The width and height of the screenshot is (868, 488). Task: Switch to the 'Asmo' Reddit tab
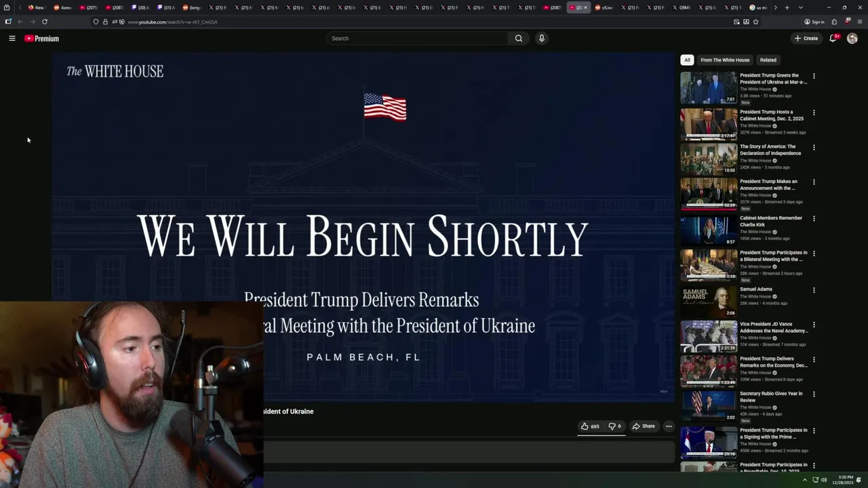pos(62,7)
